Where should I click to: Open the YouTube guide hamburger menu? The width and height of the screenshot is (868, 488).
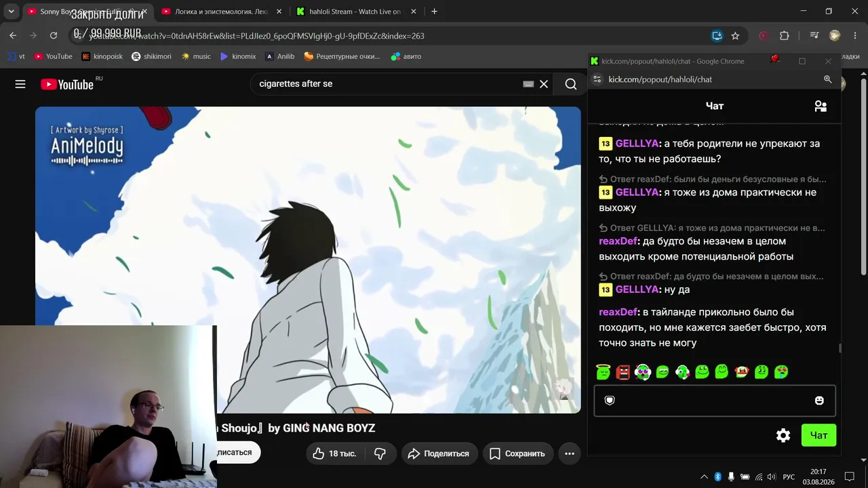[20, 84]
